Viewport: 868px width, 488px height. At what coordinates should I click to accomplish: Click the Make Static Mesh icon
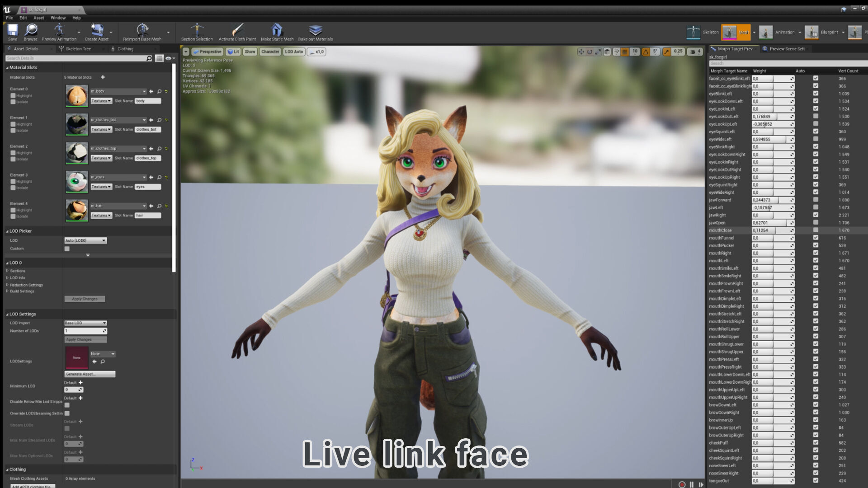point(277,32)
